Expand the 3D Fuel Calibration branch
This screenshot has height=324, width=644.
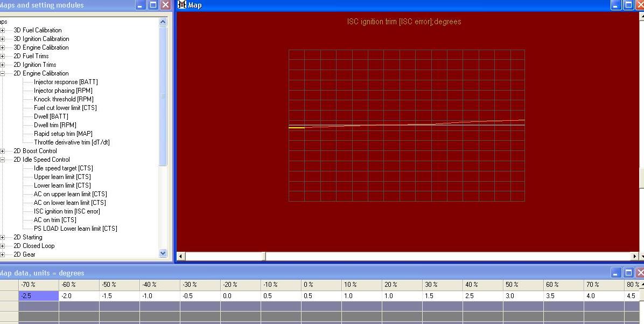2,30
